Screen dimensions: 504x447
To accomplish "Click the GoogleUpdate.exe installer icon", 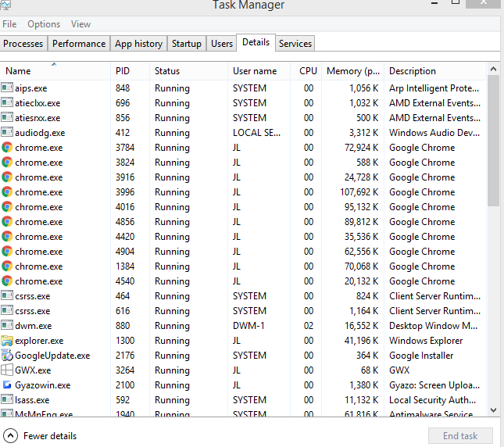I will (x=7, y=355).
